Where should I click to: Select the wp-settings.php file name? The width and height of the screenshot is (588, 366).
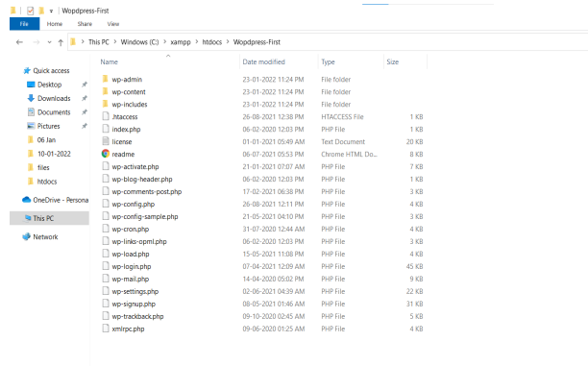[135, 291]
